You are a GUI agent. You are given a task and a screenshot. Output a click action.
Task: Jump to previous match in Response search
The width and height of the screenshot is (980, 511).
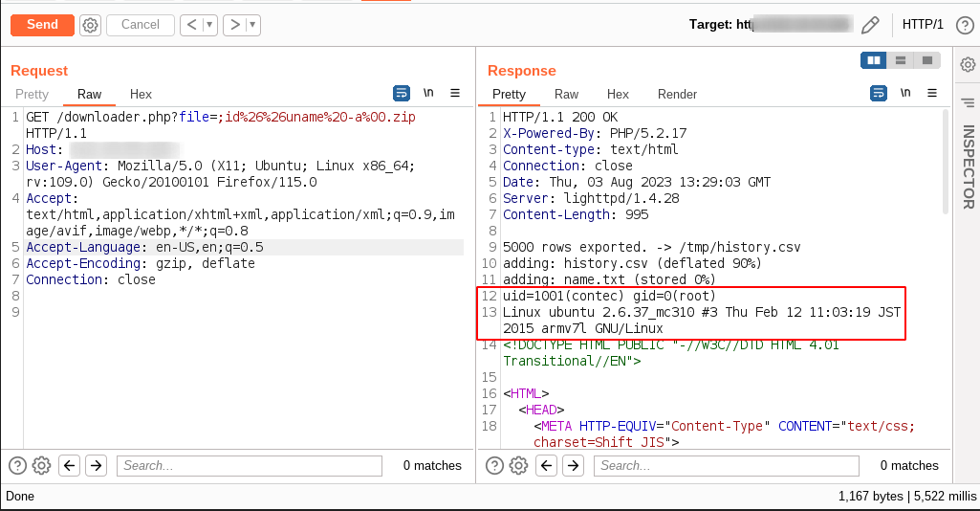[x=546, y=465]
